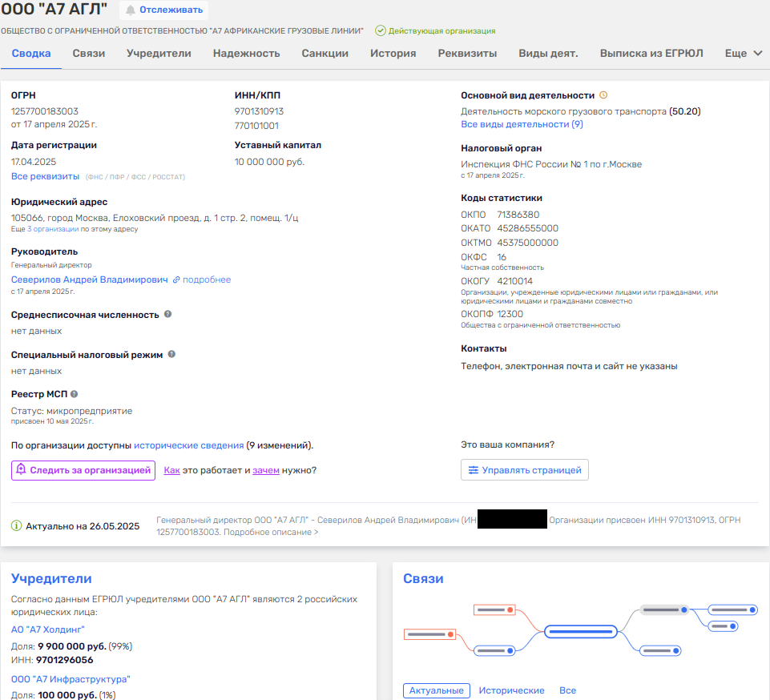Click the bell icon in the Отслеживать button
Image resolution: width=770 pixels, height=700 pixels.
point(130,10)
